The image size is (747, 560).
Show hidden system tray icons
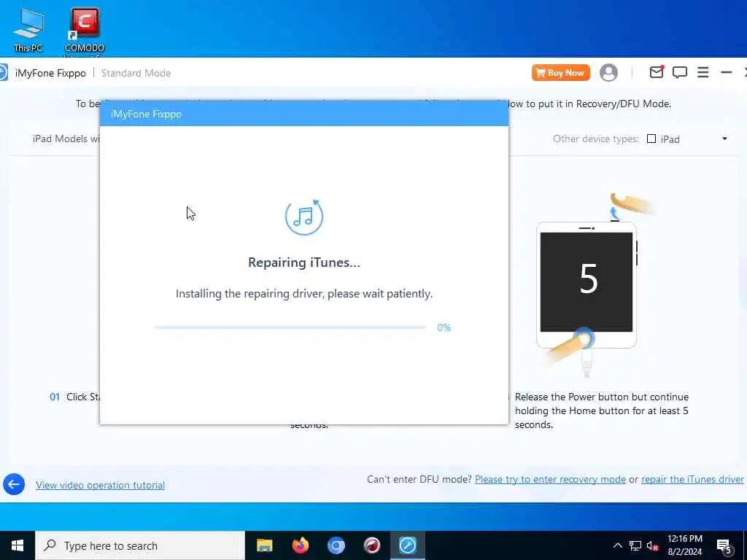pos(617,545)
